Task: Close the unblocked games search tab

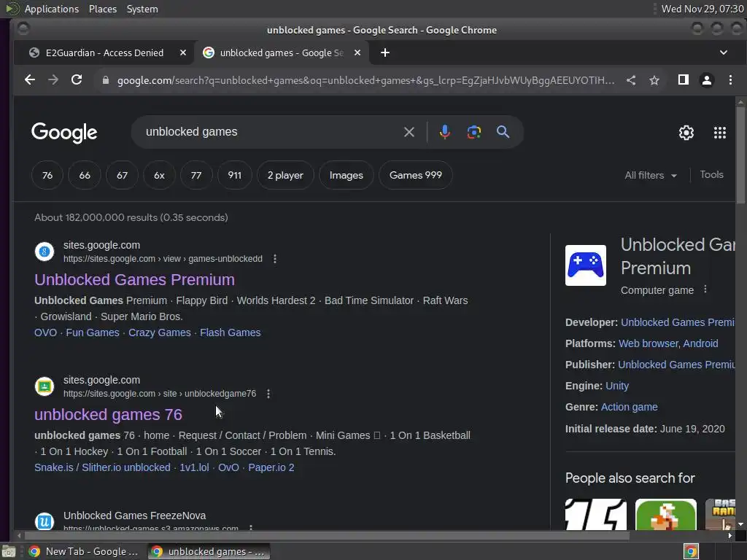Action: [x=357, y=52]
